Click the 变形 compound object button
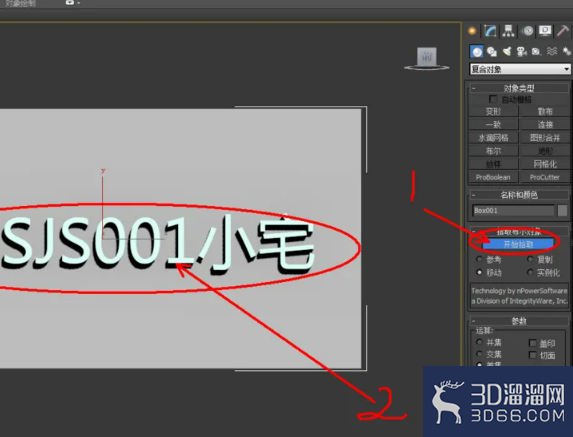Image resolution: width=573 pixels, height=437 pixels. pyautogui.click(x=493, y=111)
